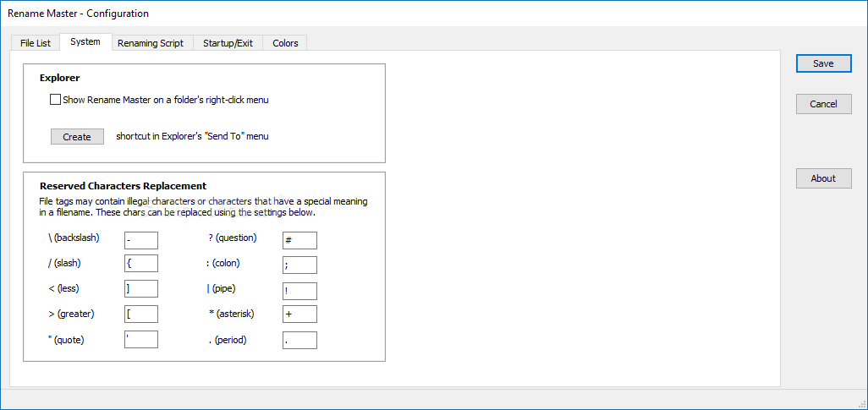This screenshot has width=868, height=410.
Task: Click the ': (colon)' label
Action: click(222, 264)
